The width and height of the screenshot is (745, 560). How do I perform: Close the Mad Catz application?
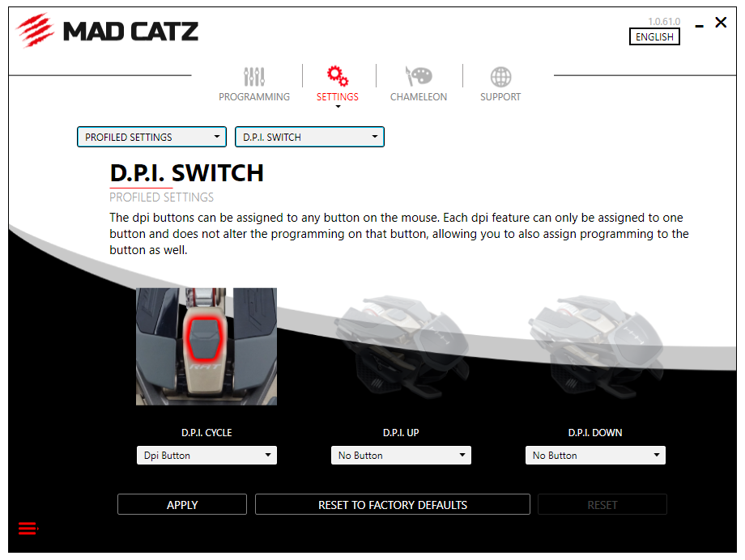click(721, 23)
